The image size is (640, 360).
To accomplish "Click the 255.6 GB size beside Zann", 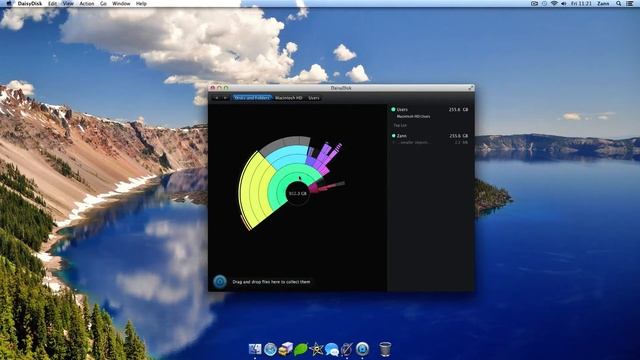I will point(458,136).
